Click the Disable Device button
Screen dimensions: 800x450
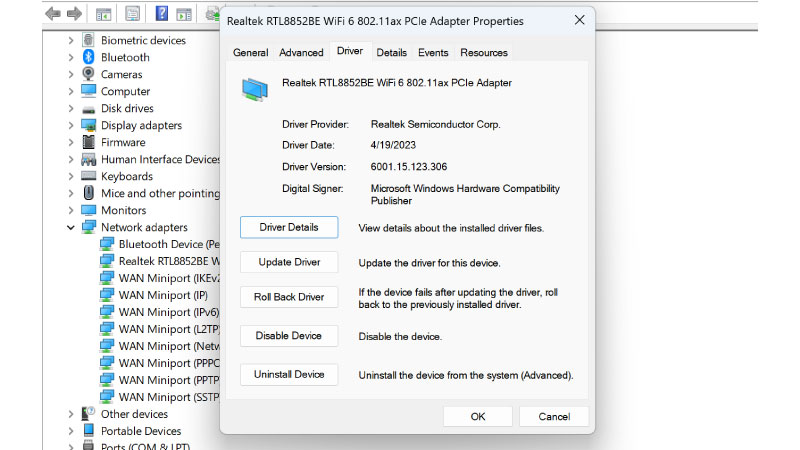pyautogui.click(x=289, y=337)
